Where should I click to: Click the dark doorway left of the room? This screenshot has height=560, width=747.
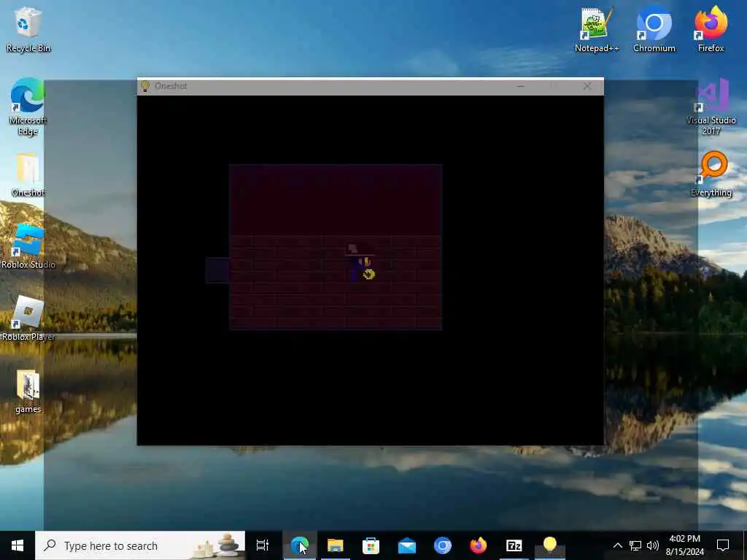click(217, 270)
